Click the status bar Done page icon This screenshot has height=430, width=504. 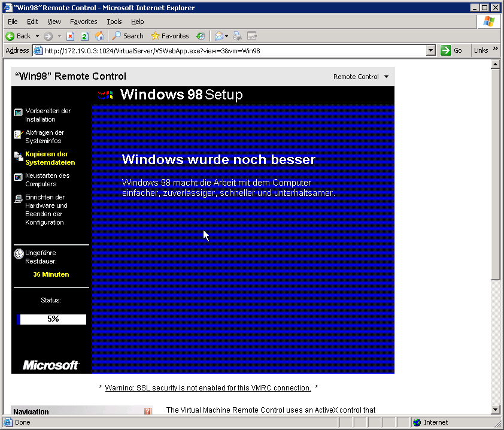tap(8, 422)
